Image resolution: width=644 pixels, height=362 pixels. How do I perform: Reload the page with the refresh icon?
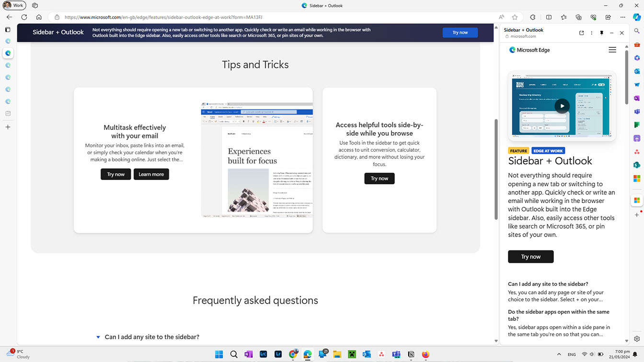pyautogui.click(x=24, y=17)
